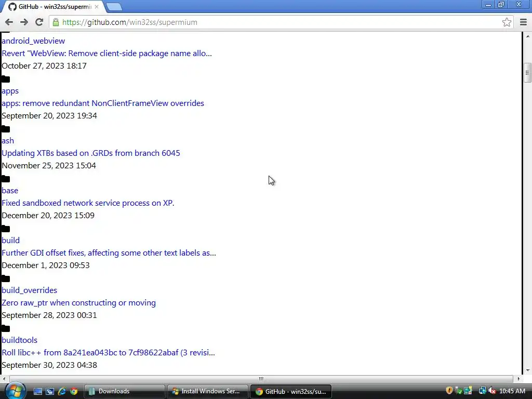Click the folder icon above ash
Viewport: 532px width, 399px height.
(x=5, y=129)
